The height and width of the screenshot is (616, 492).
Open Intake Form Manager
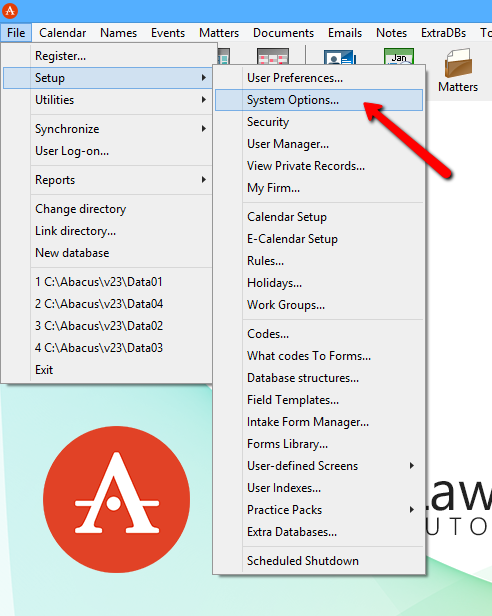[x=319, y=422]
